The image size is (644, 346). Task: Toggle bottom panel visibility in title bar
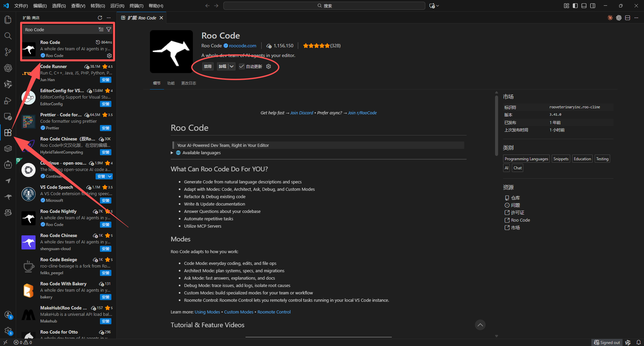[584, 6]
